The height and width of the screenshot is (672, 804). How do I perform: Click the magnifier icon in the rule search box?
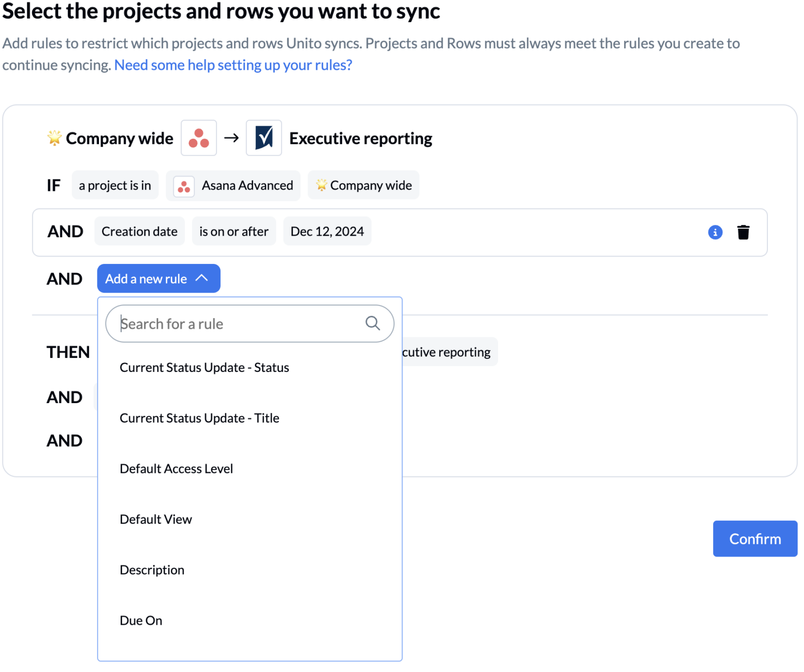(x=373, y=323)
